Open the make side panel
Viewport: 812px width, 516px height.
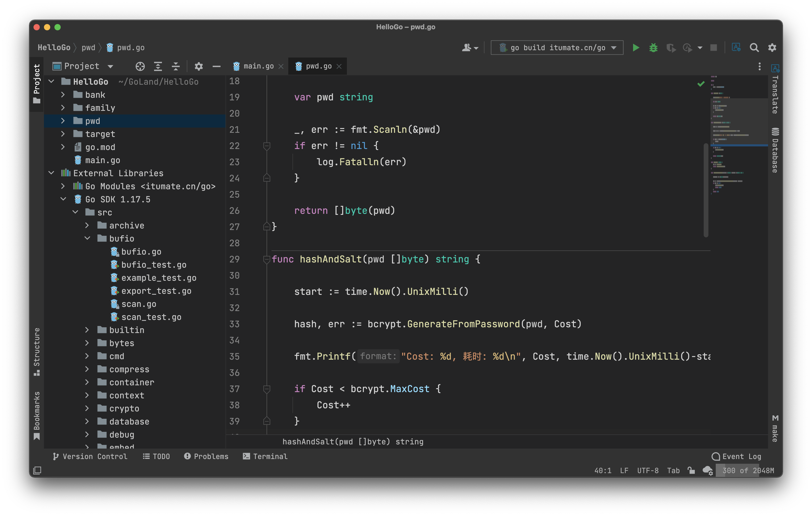(775, 428)
